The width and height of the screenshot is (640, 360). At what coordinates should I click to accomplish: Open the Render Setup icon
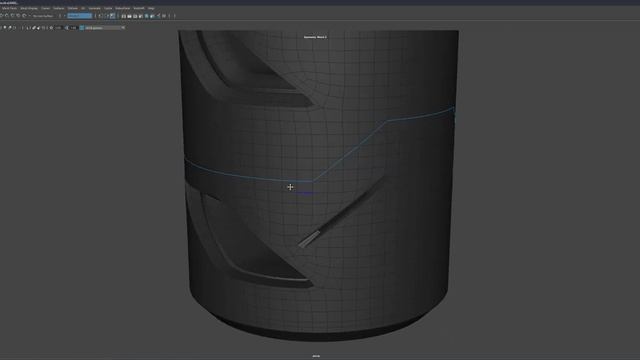[152, 16]
